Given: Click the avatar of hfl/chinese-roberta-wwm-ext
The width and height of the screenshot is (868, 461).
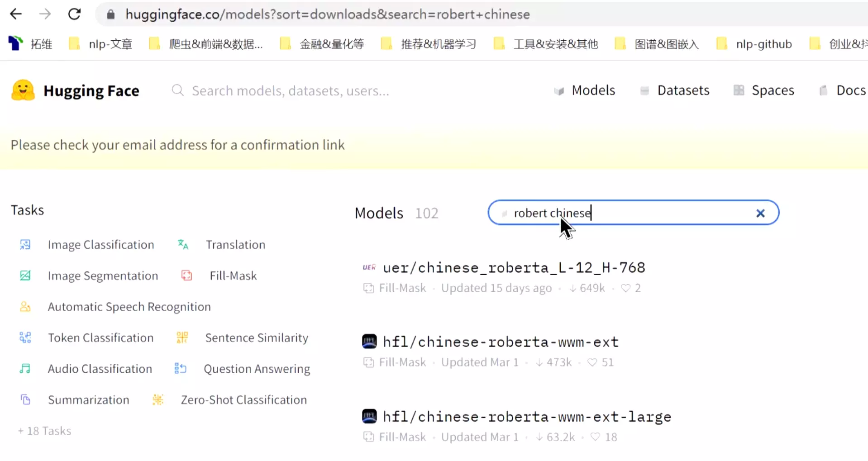Looking at the screenshot, I should click(369, 342).
